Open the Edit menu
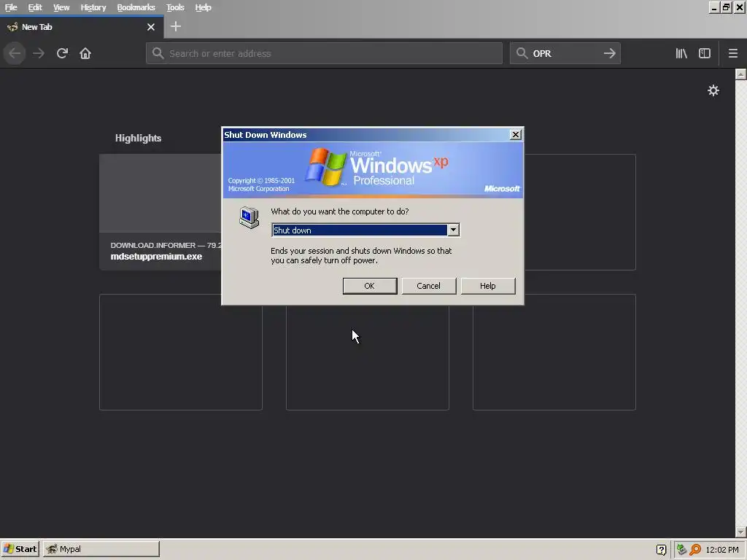 [x=35, y=7]
